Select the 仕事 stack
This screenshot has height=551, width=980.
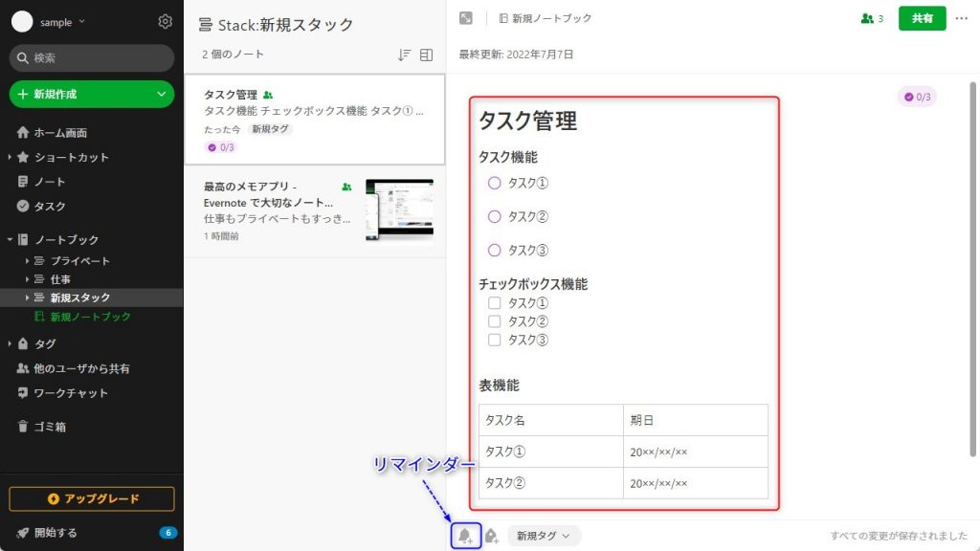coord(60,279)
